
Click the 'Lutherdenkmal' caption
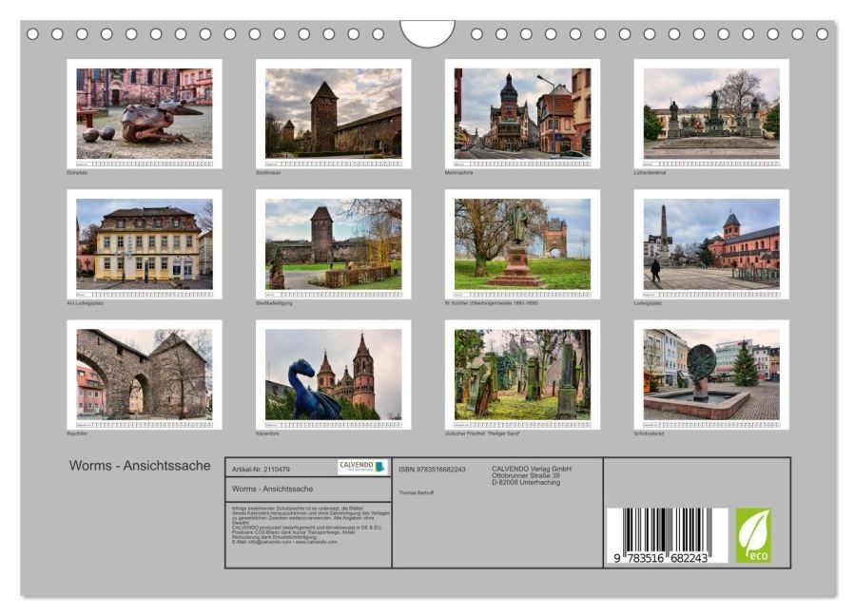[650, 173]
